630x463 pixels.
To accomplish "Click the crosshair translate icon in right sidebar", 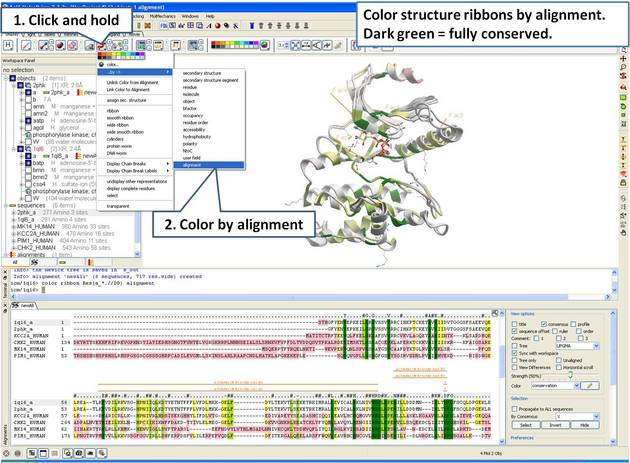I will pyautogui.click(x=623, y=59).
